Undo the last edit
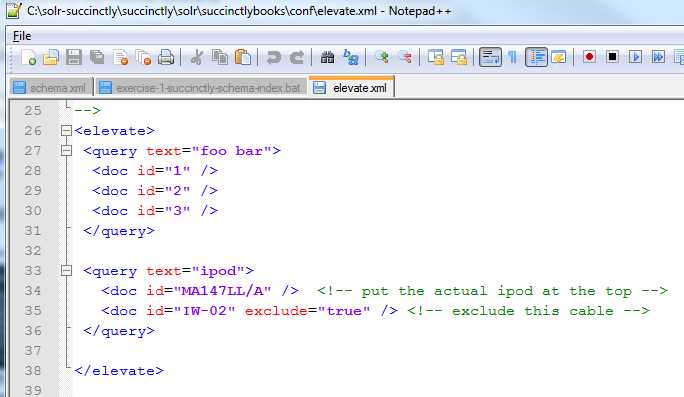 (274, 58)
